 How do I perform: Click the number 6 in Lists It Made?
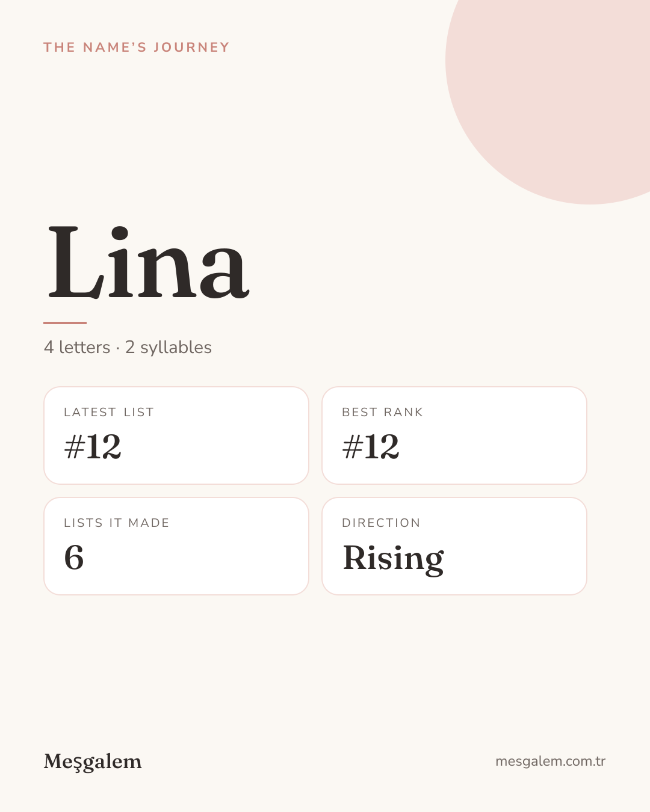[74, 558]
